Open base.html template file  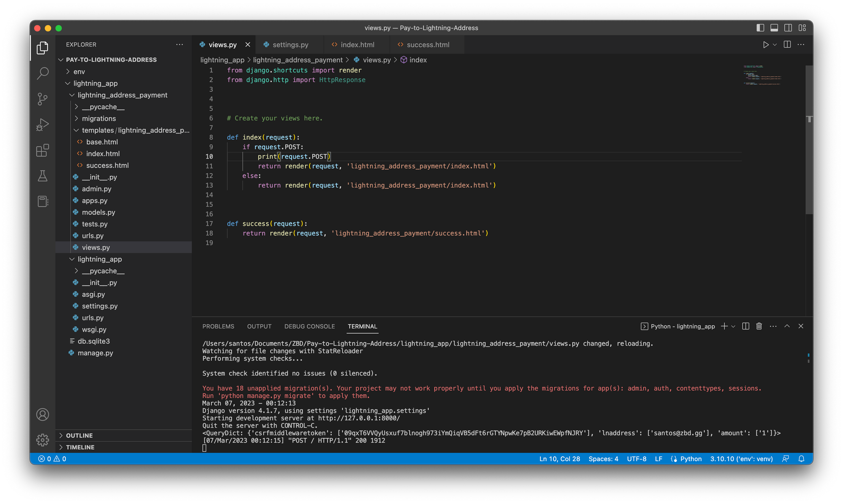123,142
